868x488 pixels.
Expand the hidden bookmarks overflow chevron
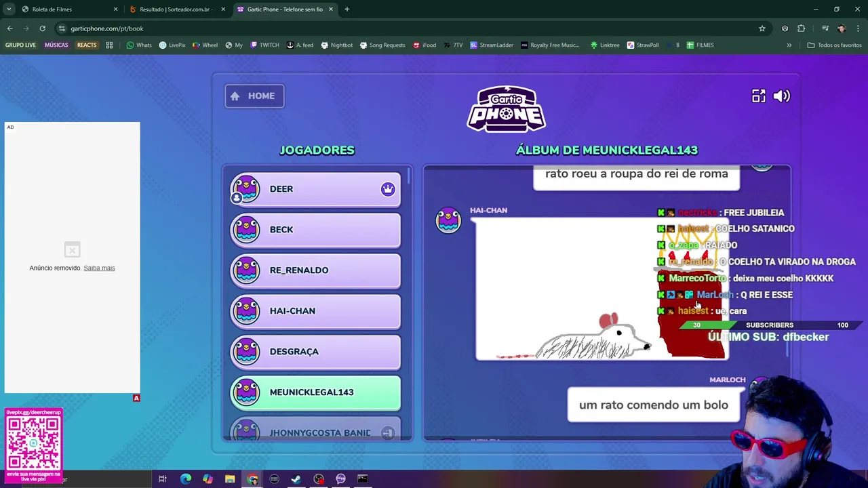tap(789, 45)
